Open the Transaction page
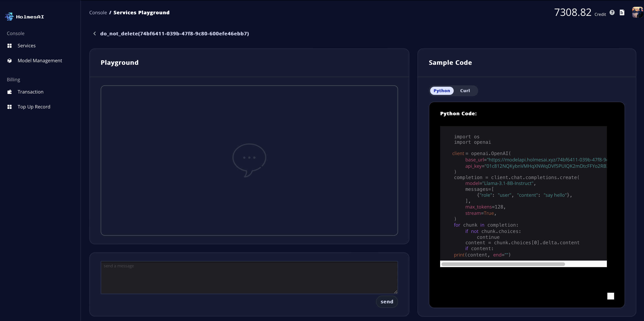 point(31,92)
